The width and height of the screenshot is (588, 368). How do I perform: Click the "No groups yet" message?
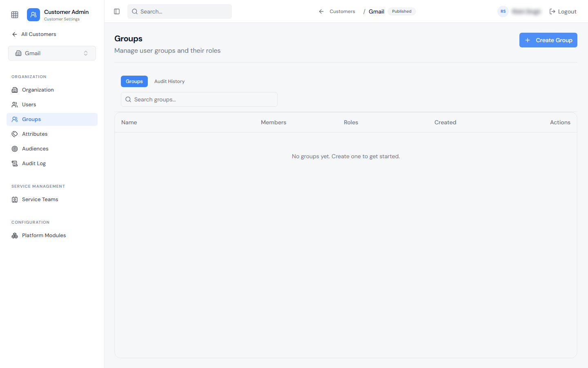(346, 156)
